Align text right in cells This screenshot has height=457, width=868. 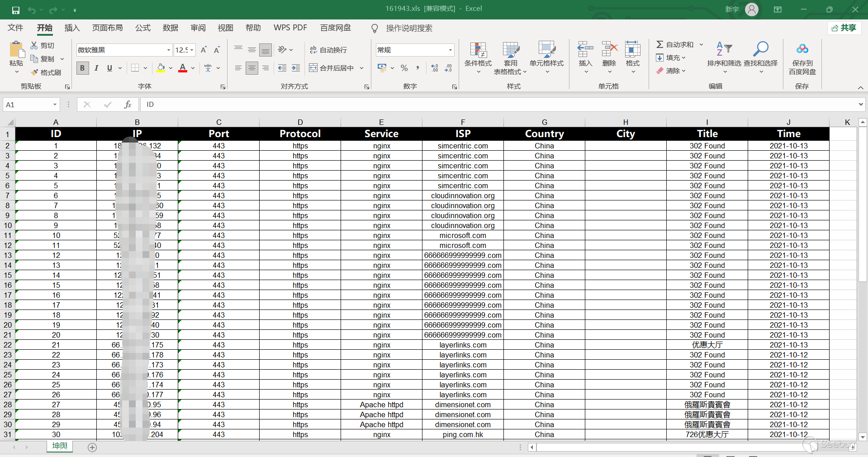[x=266, y=68]
